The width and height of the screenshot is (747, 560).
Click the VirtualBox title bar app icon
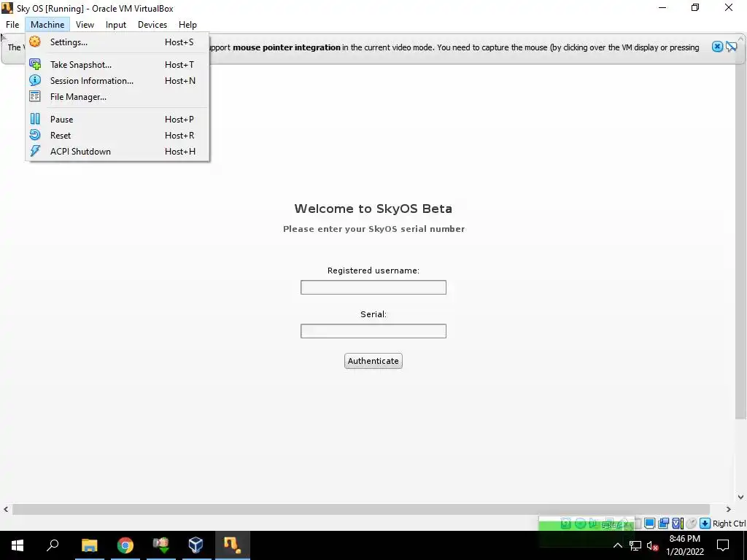click(x=7, y=8)
